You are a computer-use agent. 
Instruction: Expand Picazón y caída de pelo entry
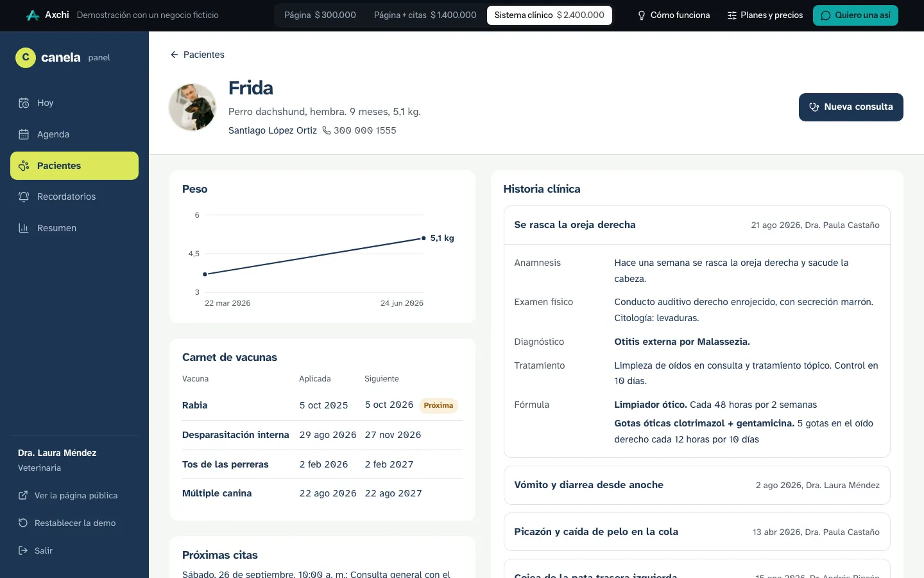[697, 532]
